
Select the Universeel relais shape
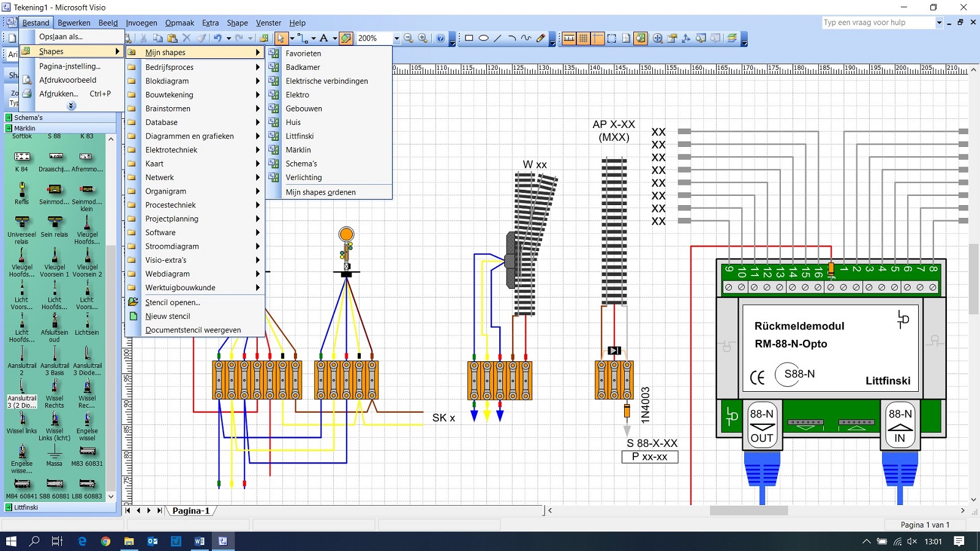pyautogui.click(x=21, y=230)
